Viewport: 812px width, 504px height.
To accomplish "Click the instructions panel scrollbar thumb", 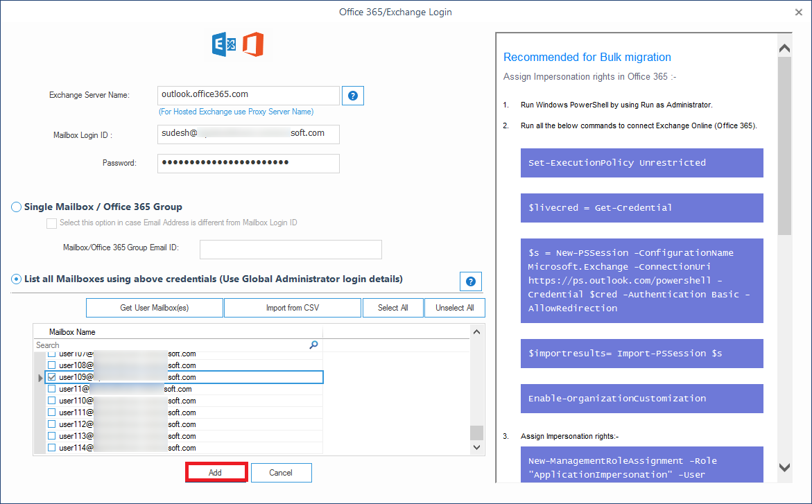I will [784, 146].
